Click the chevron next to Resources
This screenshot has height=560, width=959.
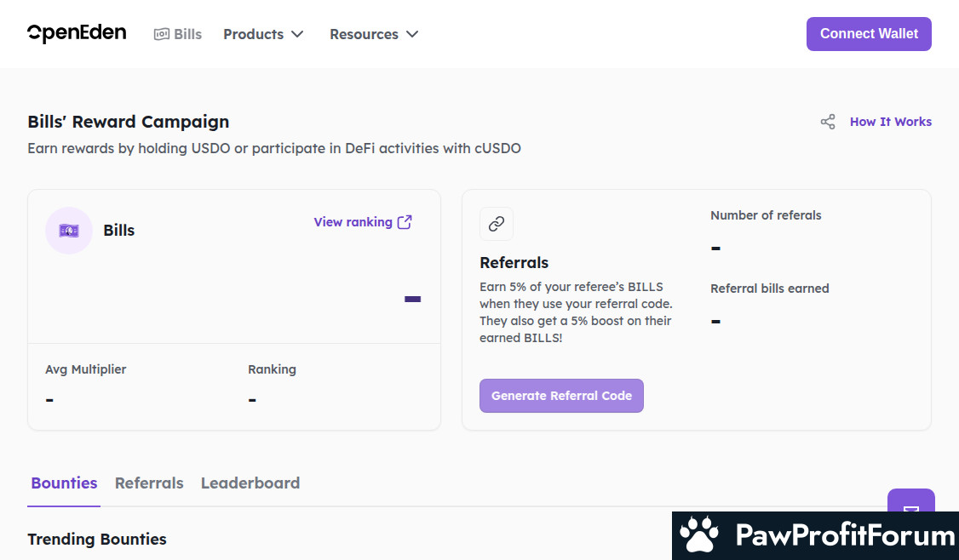tap(412, 34)
